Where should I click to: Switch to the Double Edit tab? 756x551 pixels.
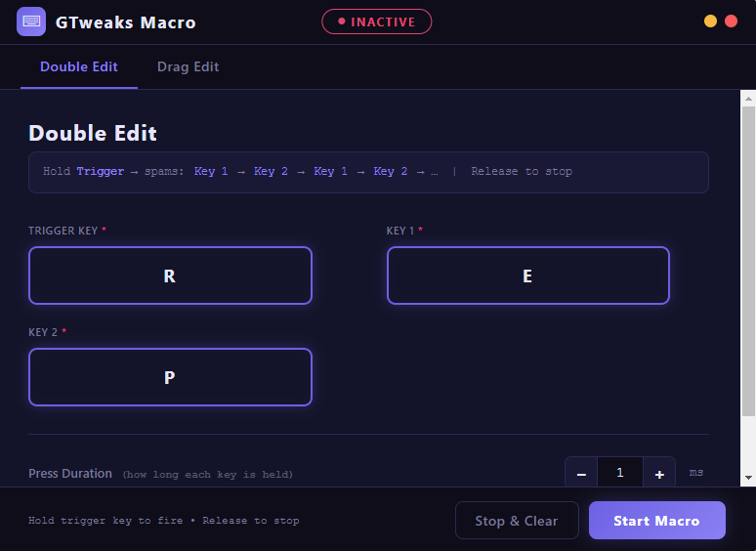pos(79,67)
